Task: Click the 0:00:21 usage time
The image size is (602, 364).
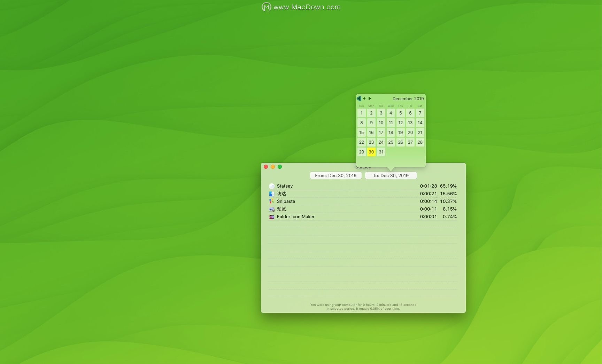Action: point(428,194)
